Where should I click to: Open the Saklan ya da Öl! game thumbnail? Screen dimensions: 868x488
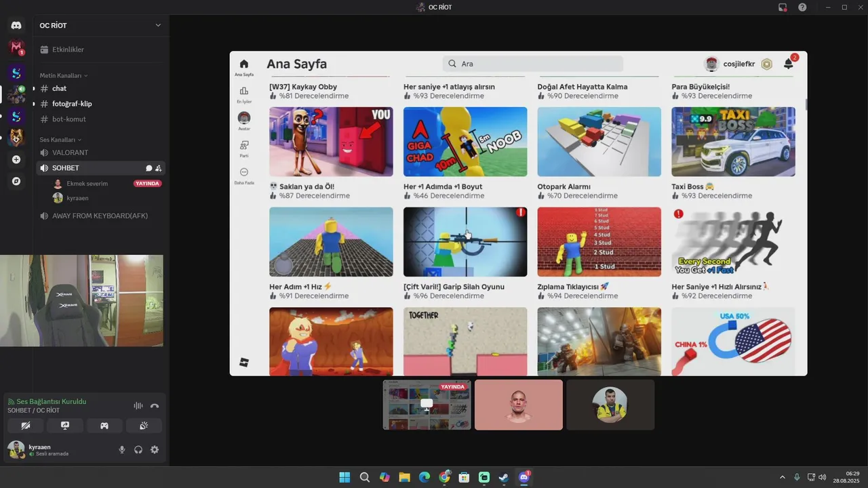point(331,142)
